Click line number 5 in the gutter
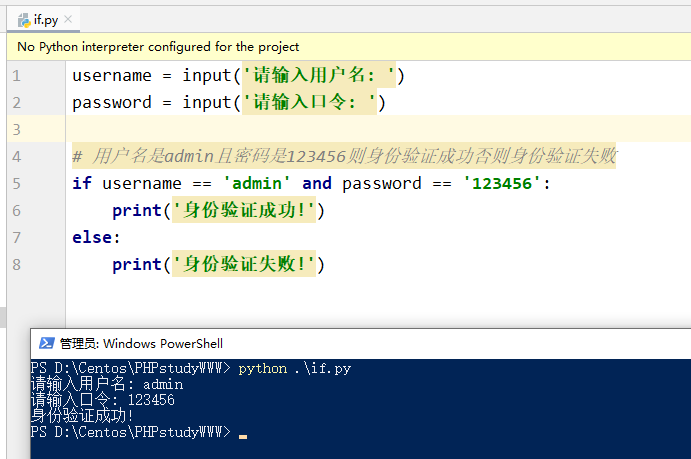The image size is (691, 459). point(16,183)
